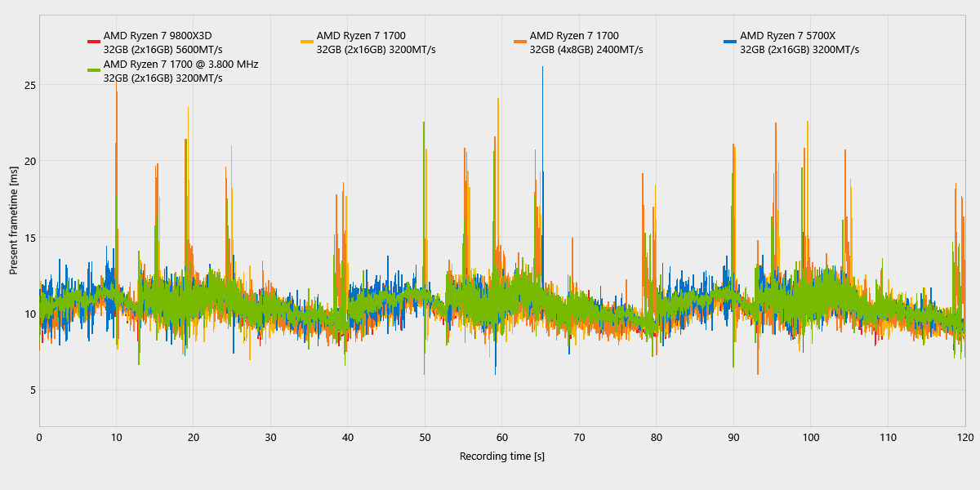Click the orange Ryzen 7 1700 2400MT/s legend swatch
The width and height of the screenshot is (980, 490).
(519, 41)
